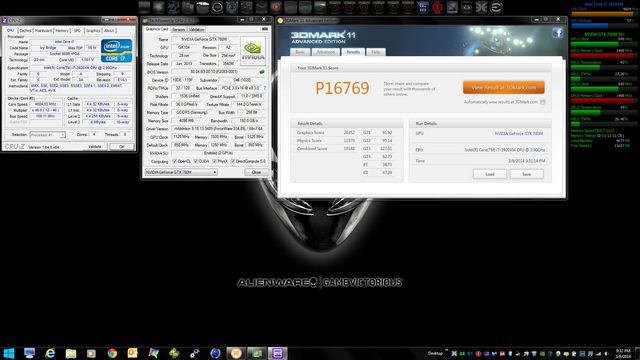Click the Load button in 3DMark

pyautogui.click(x=490, y=174)
